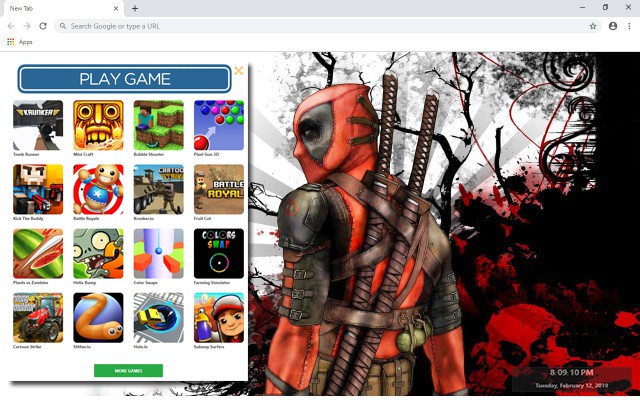
Task: Click the 'Pixel Gun 3D' text label
Action: tap(207, 154)
